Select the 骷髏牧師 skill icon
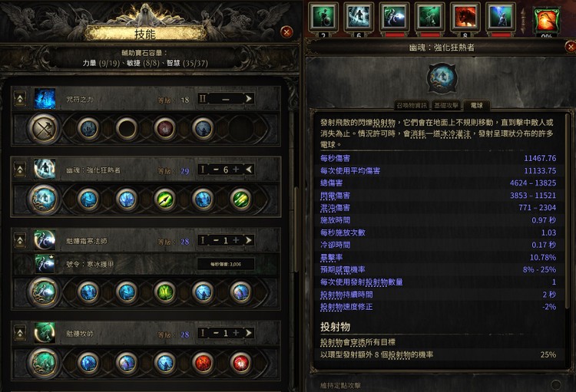This screenshot has height=392, width=576. pyautogui.click(x=45, y=333)
